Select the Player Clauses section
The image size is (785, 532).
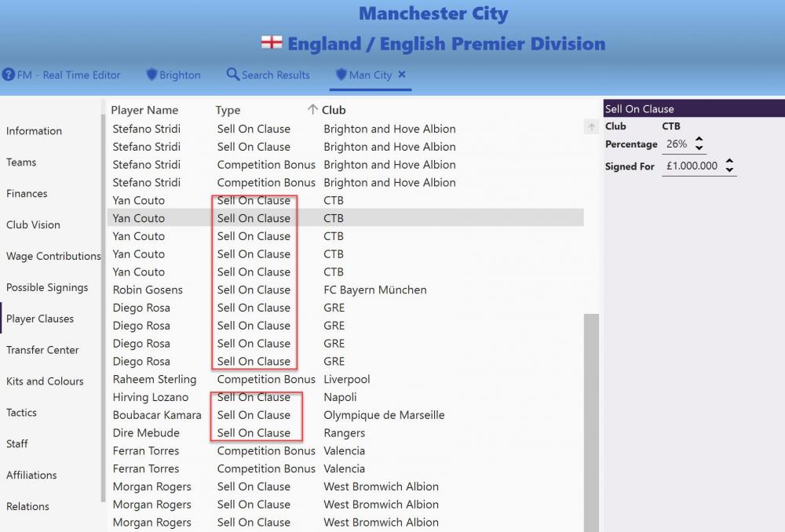[40, 319]
